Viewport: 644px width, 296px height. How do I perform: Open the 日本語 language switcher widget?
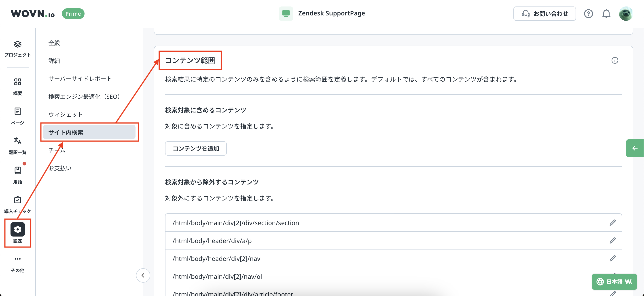point(614,282)
